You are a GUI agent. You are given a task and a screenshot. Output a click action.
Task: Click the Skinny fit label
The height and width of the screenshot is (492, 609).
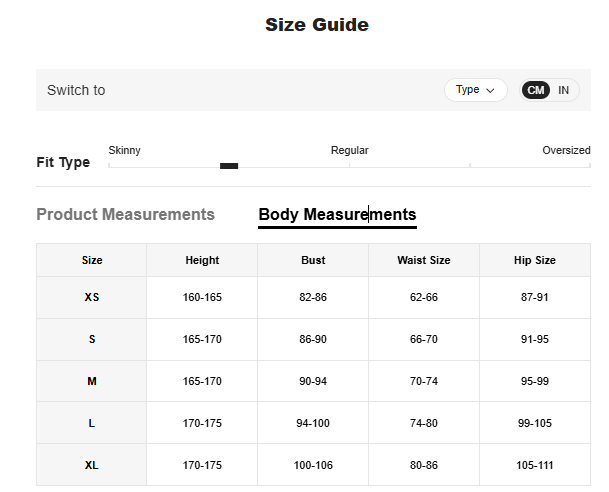pyautogui.click(x=124, y=150)
